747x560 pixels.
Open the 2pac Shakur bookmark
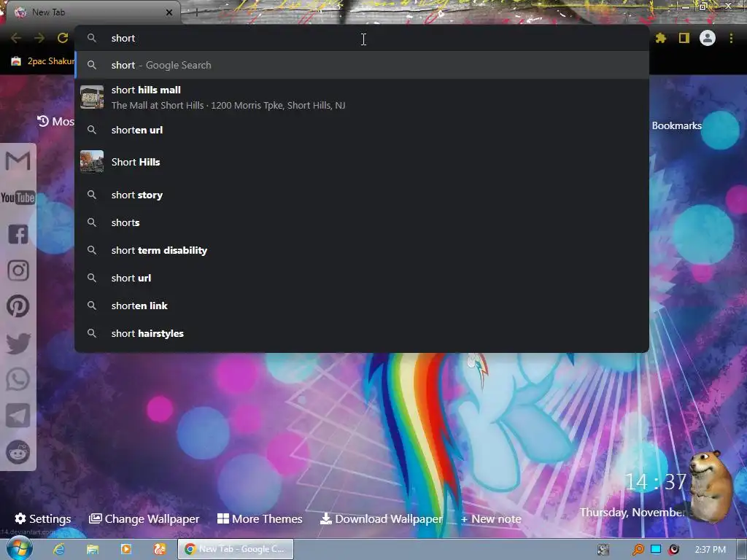(x=43, y=61)
